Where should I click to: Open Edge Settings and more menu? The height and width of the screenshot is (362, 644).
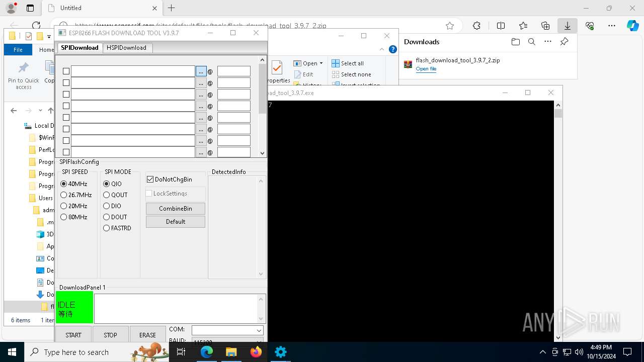[612, 26]
